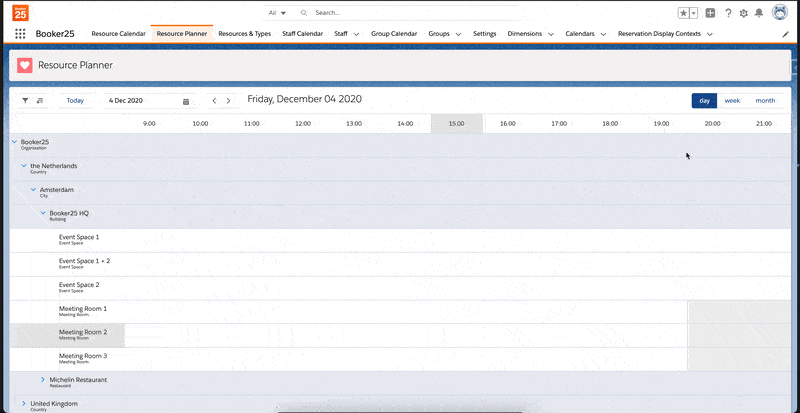Click the filter icon in planner toolbar

point(25,101)
